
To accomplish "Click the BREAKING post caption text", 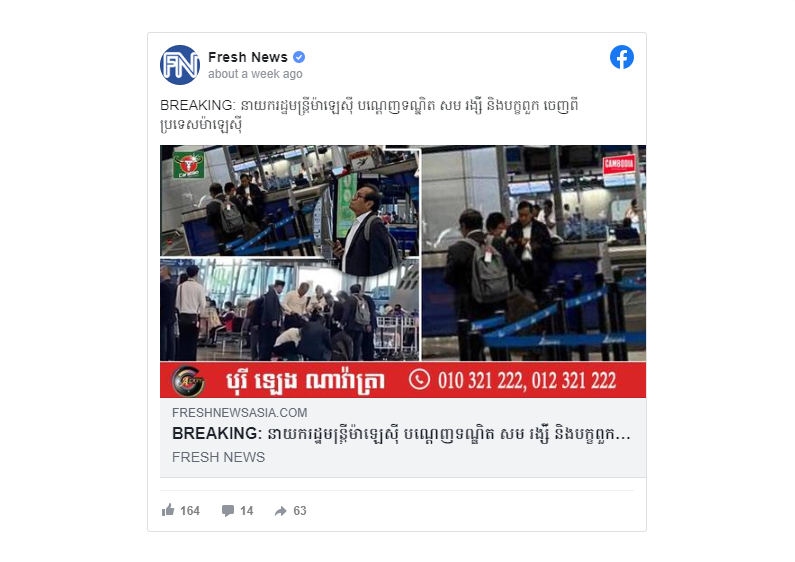I will pyautogui.click(x=369, y=115).
